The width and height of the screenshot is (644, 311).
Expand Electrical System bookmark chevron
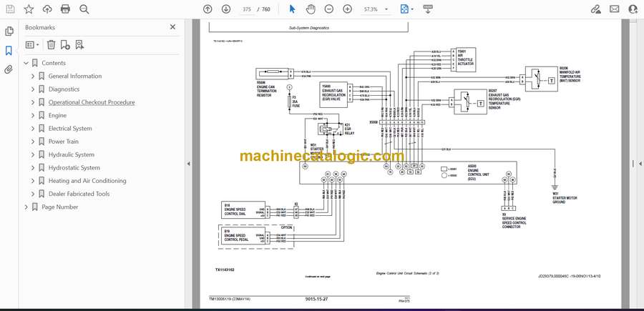point(33,129)
